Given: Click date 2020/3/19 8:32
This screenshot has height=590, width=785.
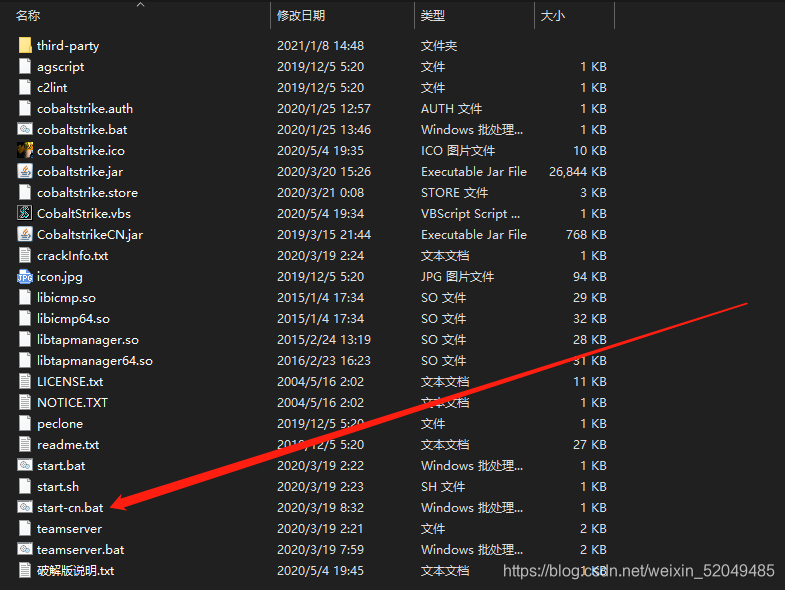Looking at the screenshot, I should 320,508.
